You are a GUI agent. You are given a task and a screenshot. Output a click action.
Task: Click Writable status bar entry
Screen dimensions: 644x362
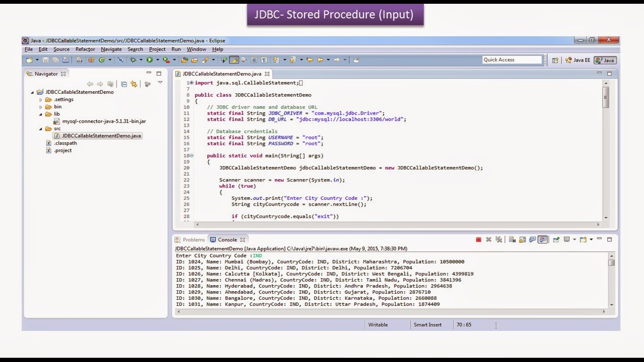[x=378, y=325]
